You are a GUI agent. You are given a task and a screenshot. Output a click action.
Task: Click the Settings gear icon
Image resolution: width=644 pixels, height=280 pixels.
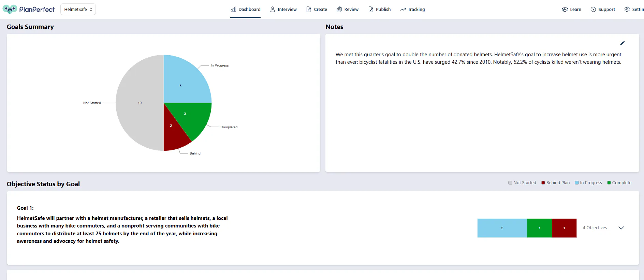[627, 10]
